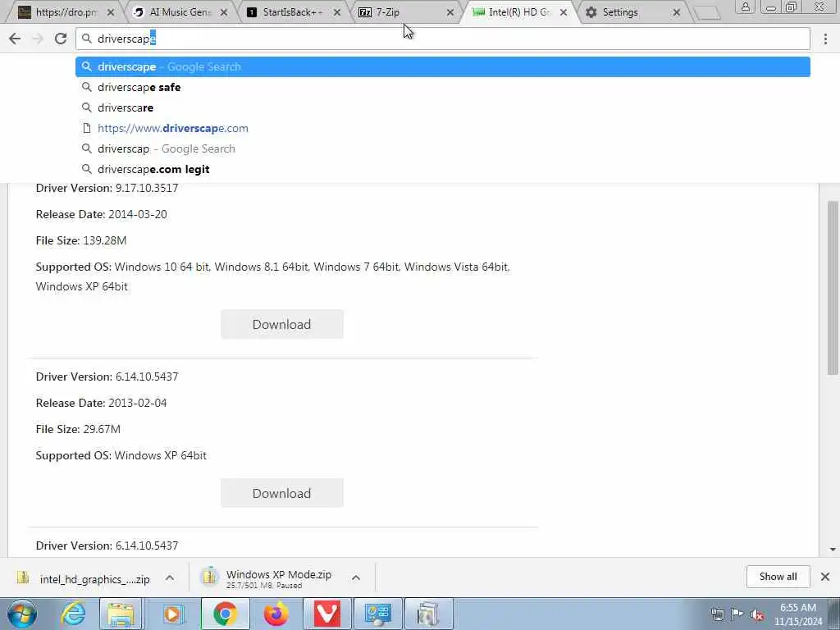Open the Windows XP Mode.zip download item
The height and width of the screenshot is (630, 840).
click(267, 578)
